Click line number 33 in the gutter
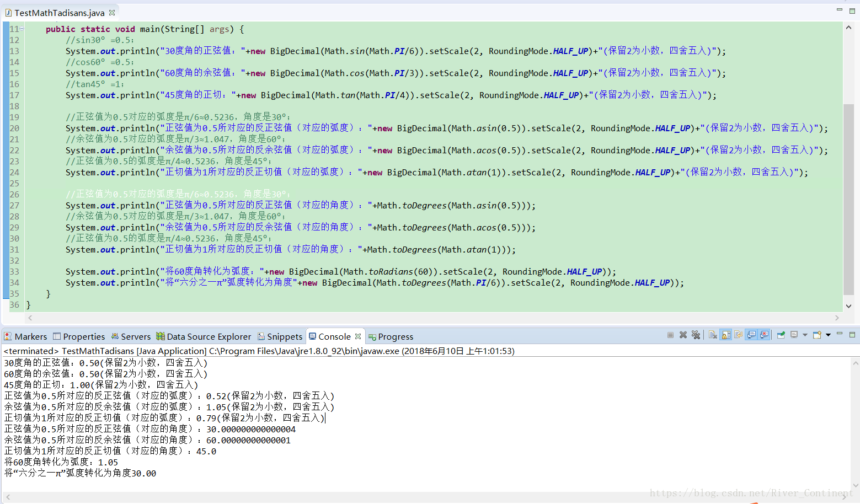The height and width of the screenshot is (504, 860). pos(14,271)
